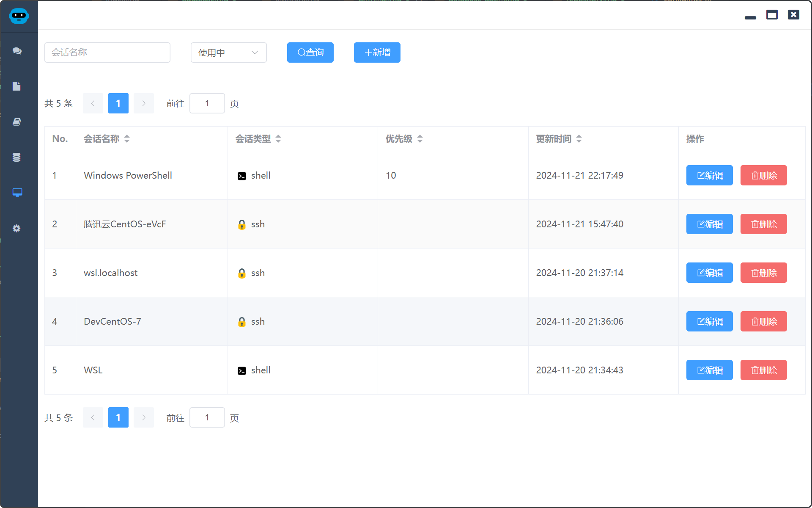Click shell icon in Windows PowerShell row
812x508 pixels.
pyautogui.click(x=242, y=176)
